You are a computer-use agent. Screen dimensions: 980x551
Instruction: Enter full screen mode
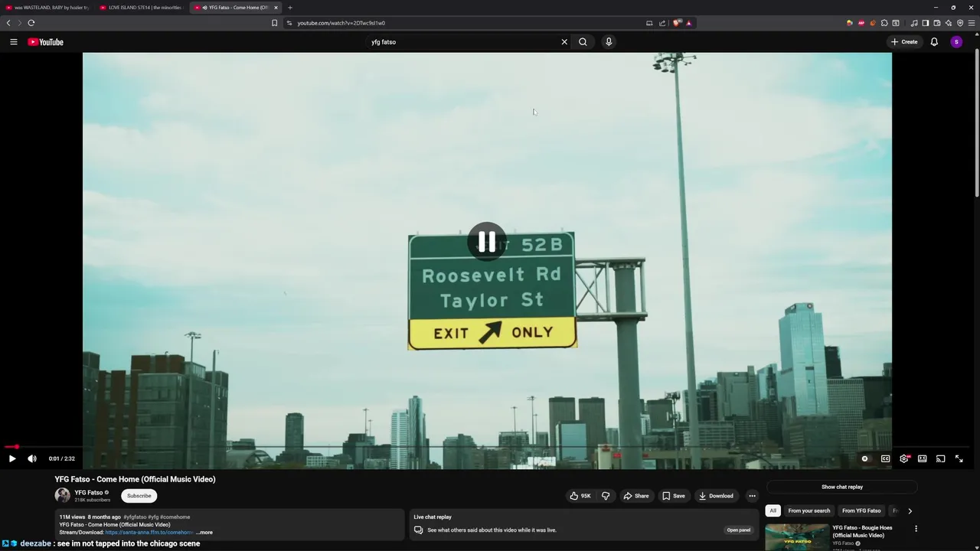[959, 458]
